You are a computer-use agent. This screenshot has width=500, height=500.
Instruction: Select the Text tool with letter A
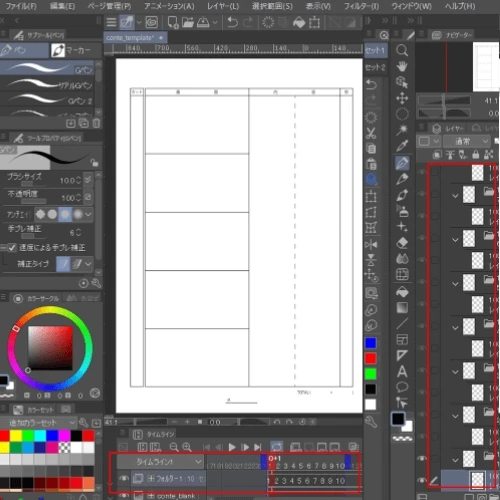402,371
